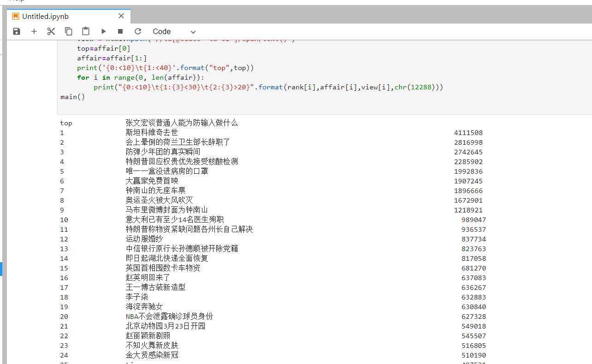Save the notebook with the floppy disk icon
This screenshot has width=592, height=364.
(17, 31)
